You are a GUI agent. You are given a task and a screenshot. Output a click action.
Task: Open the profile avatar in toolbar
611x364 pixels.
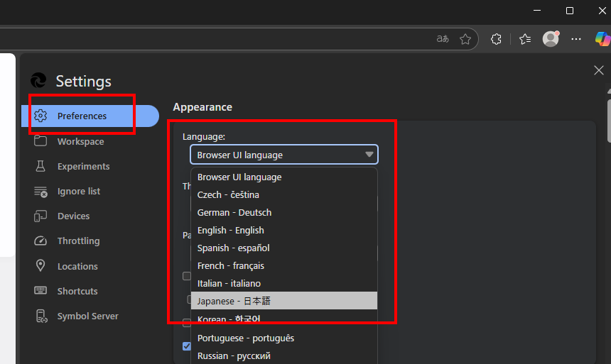click(551, 39)
